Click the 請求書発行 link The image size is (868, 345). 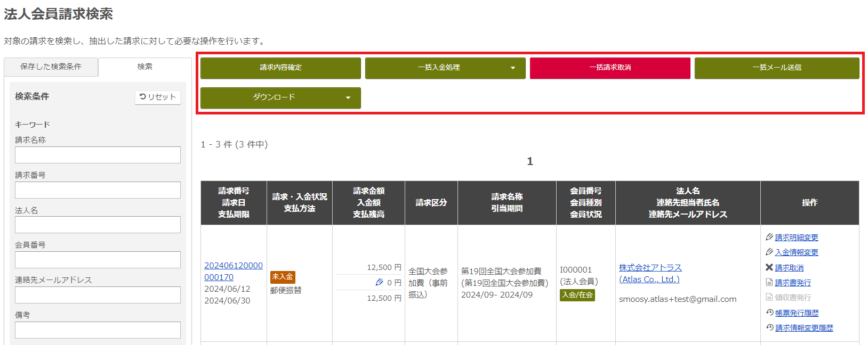793,283
